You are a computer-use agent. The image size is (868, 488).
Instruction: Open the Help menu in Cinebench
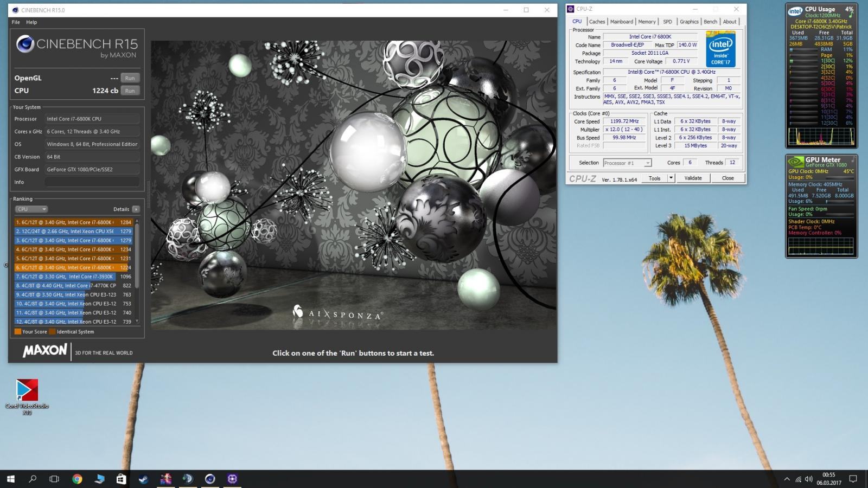click(x=31, y=22)
